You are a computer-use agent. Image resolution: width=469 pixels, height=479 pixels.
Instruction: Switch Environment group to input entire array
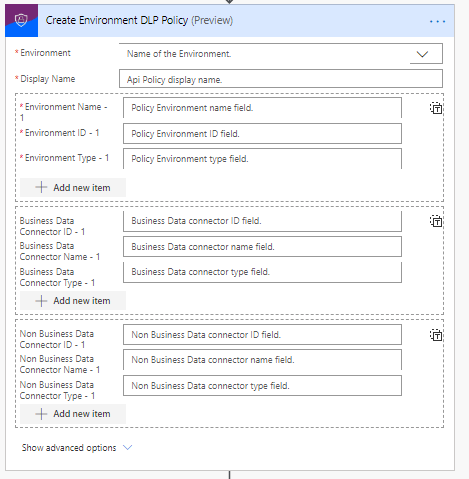pyautogui.click(x=436, y=108)
